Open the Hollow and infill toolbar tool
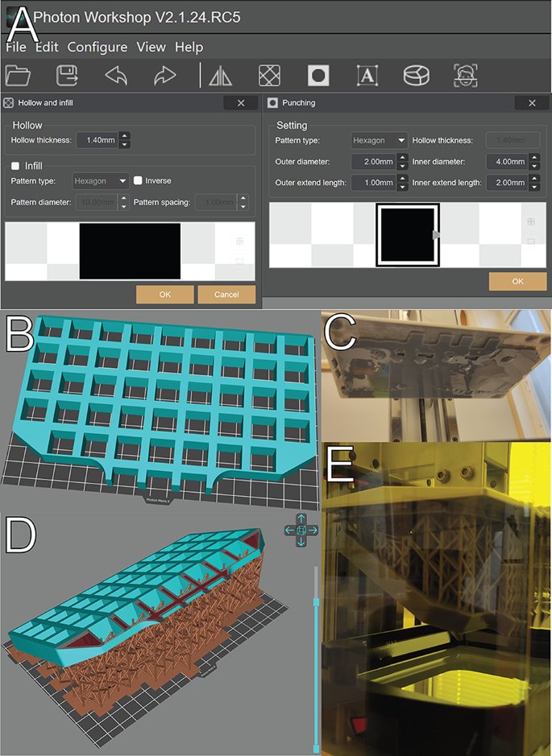This screenshot has width=552, height=756. coord(269,76)
